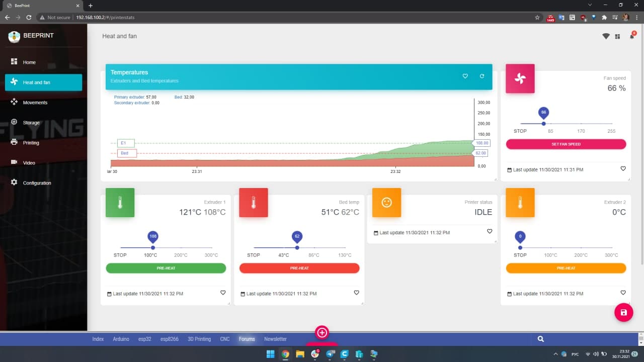The height and width of the screenshot is (362, 644).
Task: Click the pink fan icon tile
Action: click(520, 78)
